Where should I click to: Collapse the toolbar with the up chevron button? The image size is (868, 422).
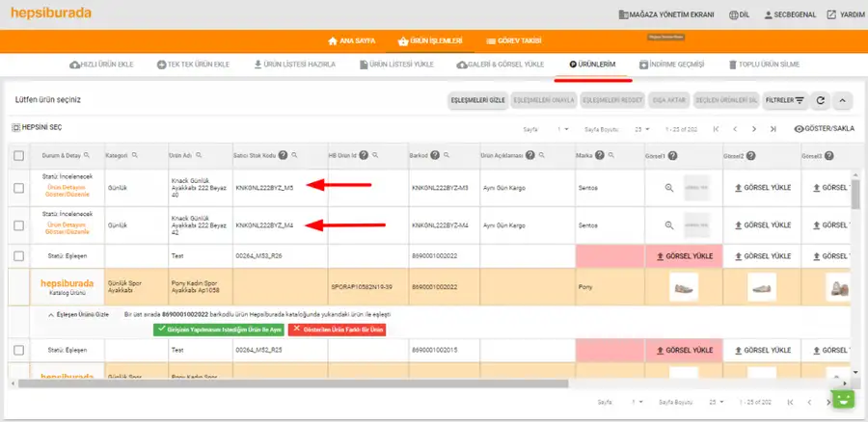click(x=842, y=100)
